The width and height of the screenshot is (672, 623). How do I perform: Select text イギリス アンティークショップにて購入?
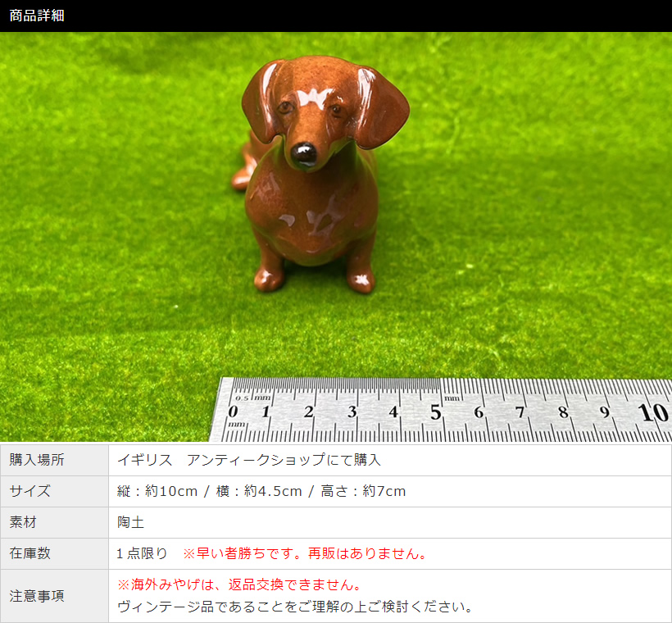click(249, 460)
